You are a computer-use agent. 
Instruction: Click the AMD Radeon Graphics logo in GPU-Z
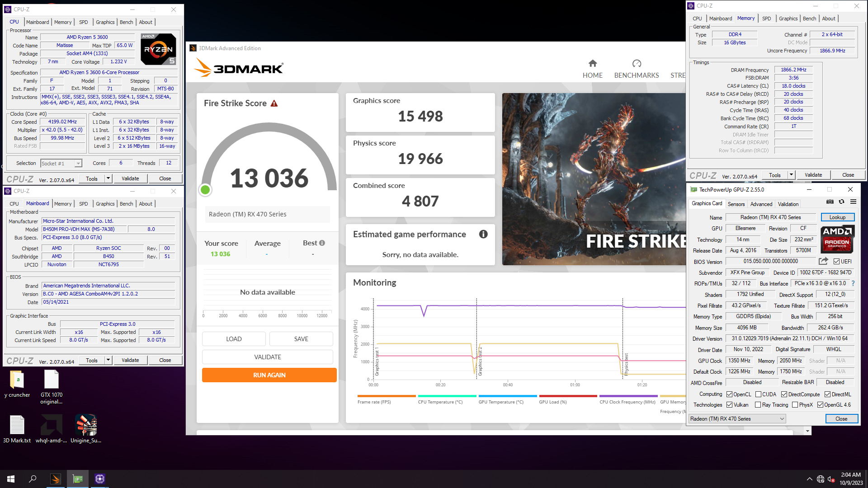coord(837,239)
